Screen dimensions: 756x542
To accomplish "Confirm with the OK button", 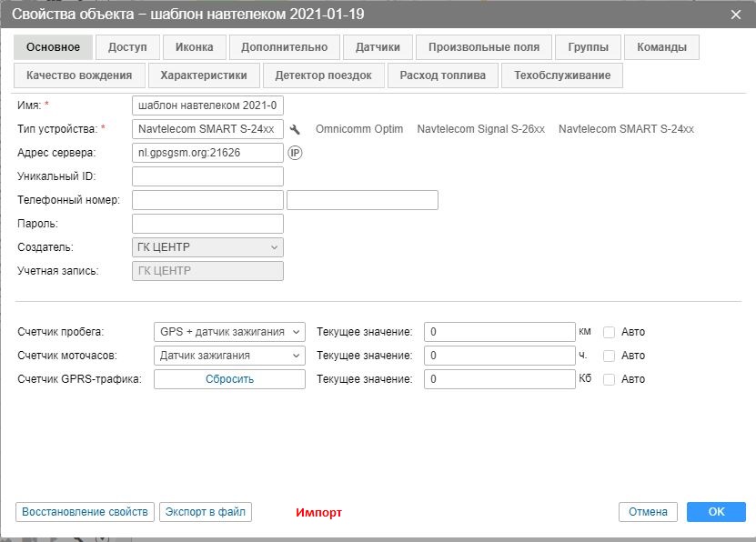I will tap(716, 512).
